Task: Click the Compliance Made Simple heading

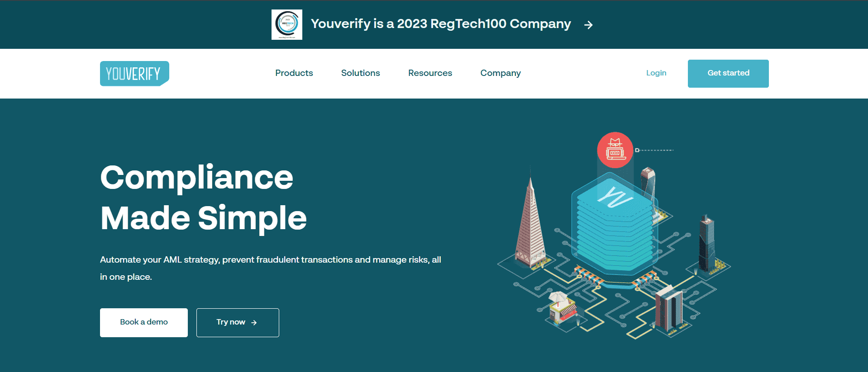Action: (203, 198)
